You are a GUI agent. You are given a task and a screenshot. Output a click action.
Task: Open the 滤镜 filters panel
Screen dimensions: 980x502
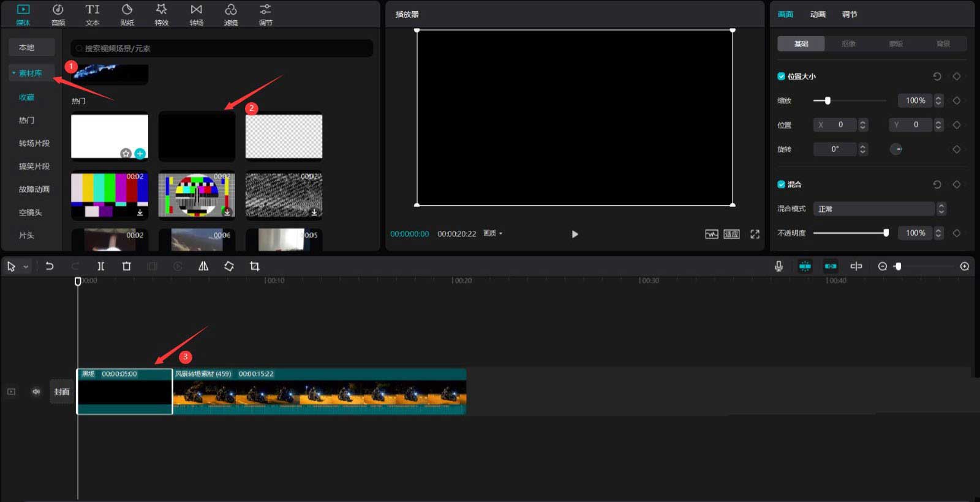[x=231, y=15]
